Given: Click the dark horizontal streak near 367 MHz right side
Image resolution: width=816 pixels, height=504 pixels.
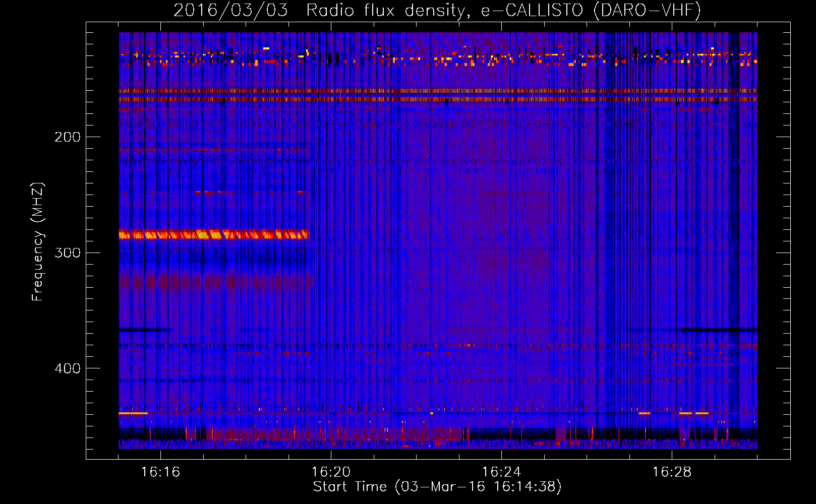Looking at the screenshot, I should [x=719, y=330].
